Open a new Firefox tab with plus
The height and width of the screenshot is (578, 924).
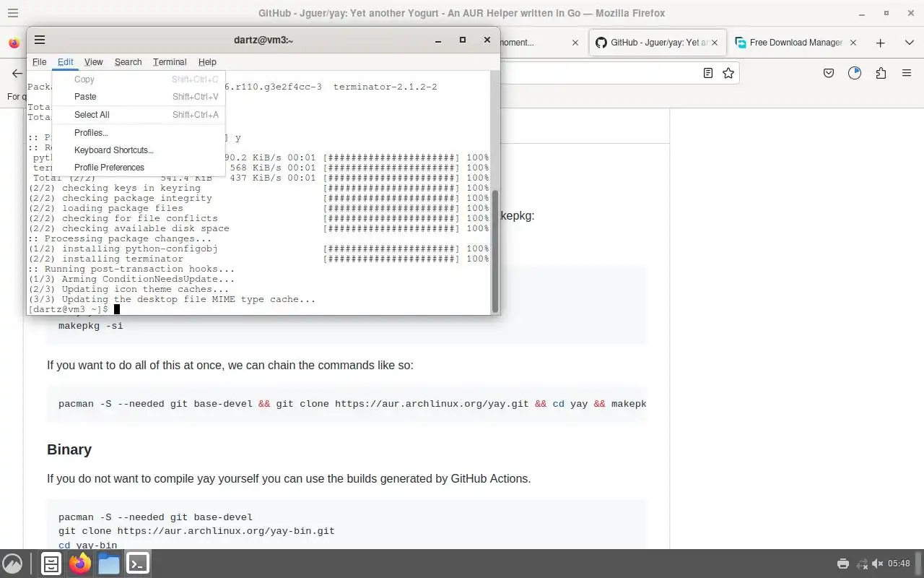coord(880,43)
